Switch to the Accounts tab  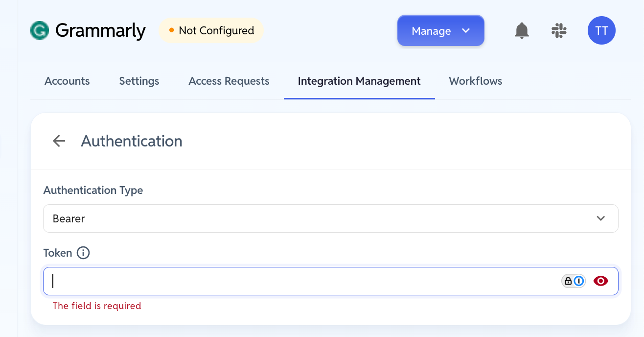(67, 81)
